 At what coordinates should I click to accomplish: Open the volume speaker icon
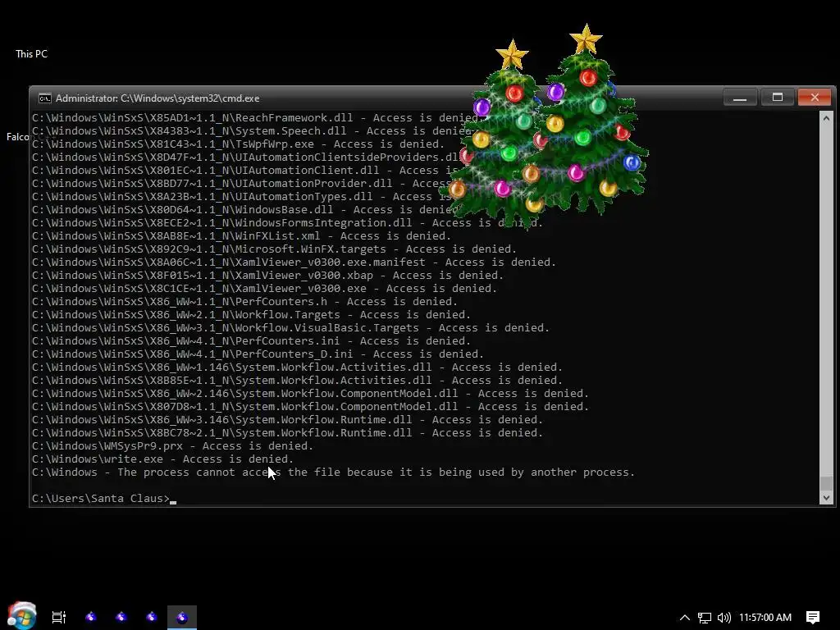(x=724, y=618)
